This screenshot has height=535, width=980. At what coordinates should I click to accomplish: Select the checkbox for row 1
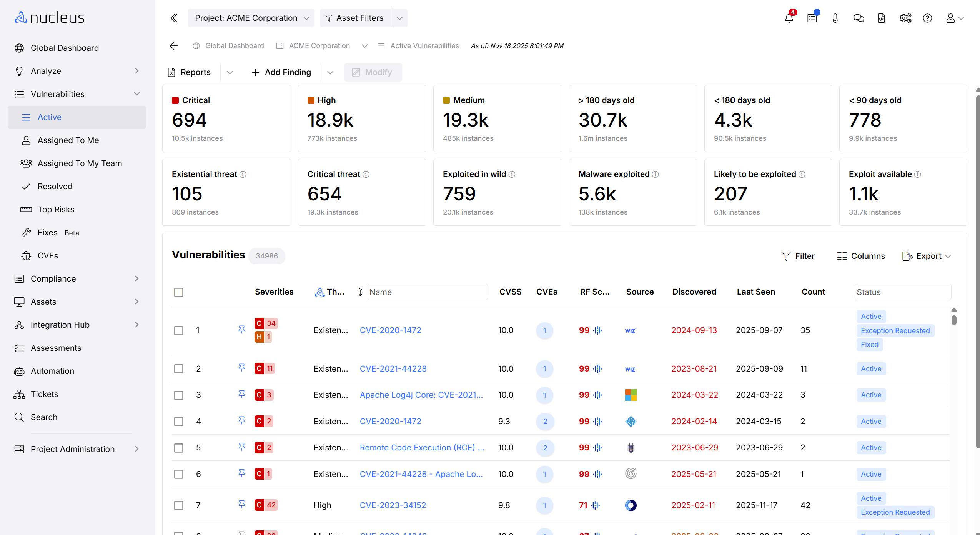(179, 330)
